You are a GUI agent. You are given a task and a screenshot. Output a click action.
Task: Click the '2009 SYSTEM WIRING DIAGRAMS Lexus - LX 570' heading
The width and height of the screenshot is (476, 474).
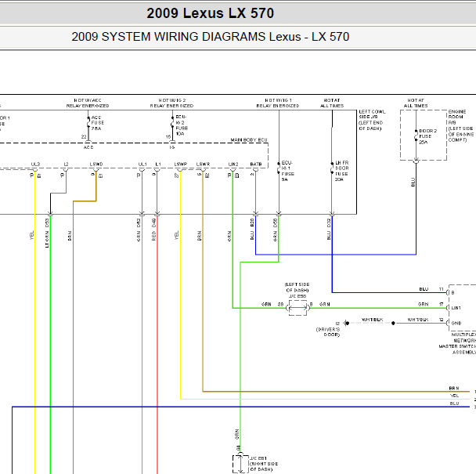[211, 37]
